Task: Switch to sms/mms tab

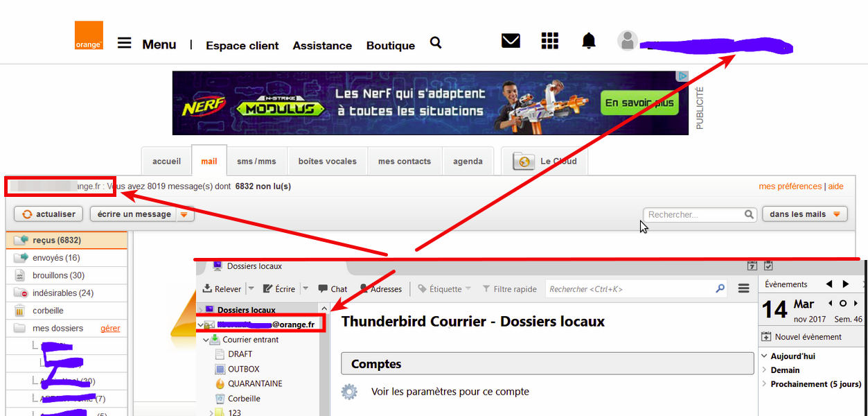Action: tap(257, 162)
